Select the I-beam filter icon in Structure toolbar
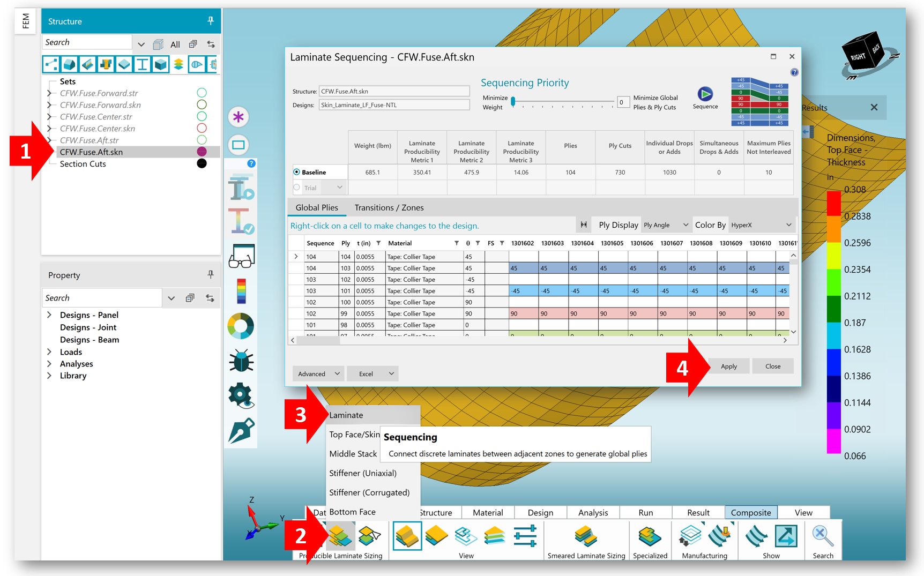The height and width of the screenshot is (576, 924). tap(142, 65)
